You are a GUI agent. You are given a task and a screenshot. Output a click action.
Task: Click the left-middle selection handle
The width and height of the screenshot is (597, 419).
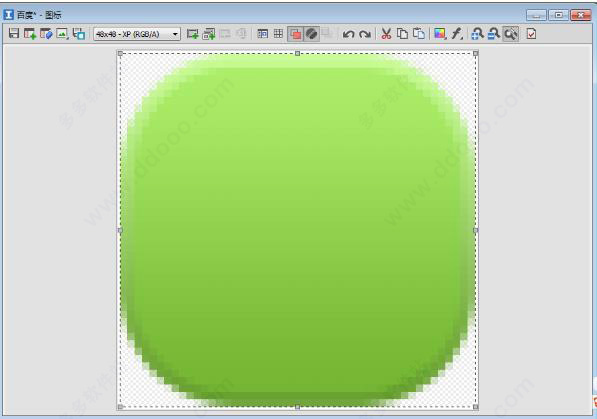[x=120, y=230]
